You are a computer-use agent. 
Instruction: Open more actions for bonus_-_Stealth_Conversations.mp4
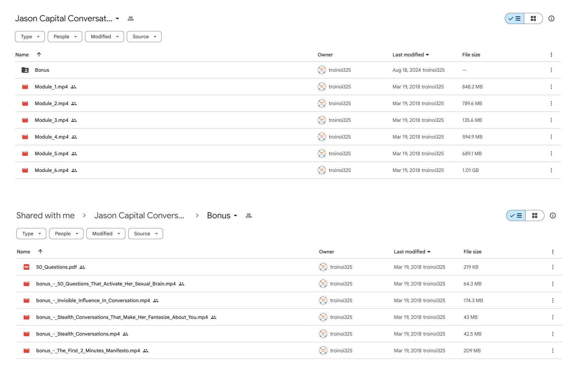pos(552,334)
